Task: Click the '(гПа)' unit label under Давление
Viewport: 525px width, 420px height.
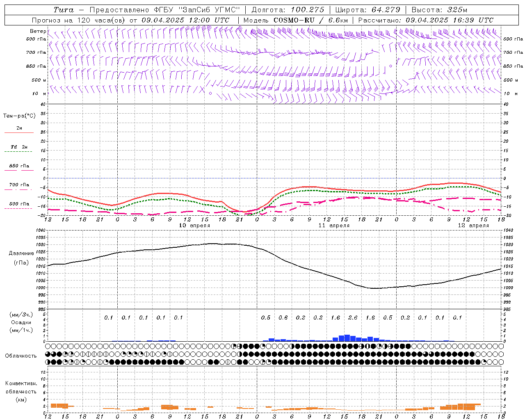Action: (21, 263)
